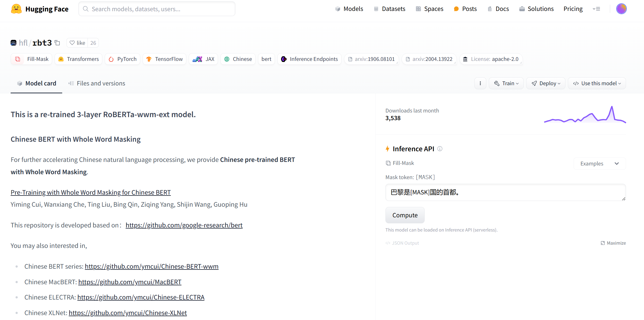This screenshot has height=320, width=644.
Task: Copy model name with the clipboard icon
Action: click(57, 43)
